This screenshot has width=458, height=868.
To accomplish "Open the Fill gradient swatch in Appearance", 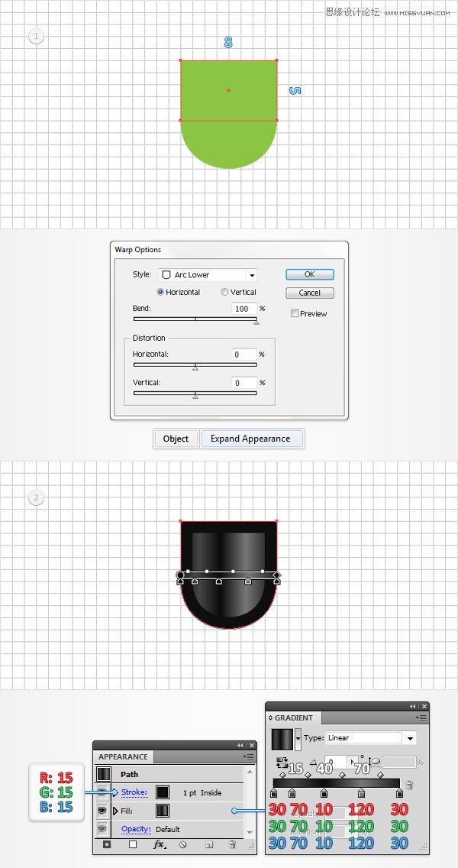I will point(163,811).
